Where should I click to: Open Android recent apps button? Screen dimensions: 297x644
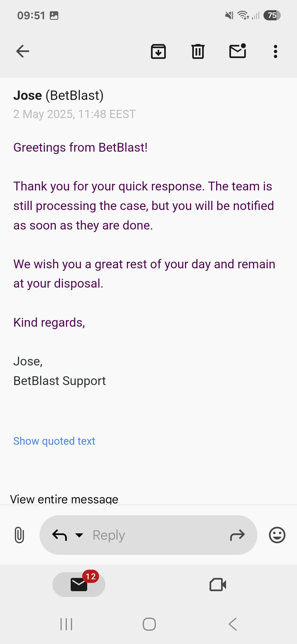tap(66, 624)
